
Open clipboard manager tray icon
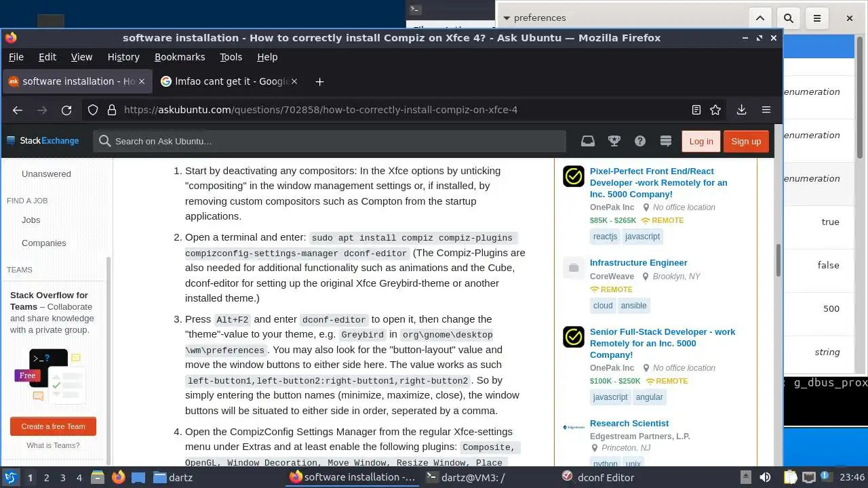(790, 477)
